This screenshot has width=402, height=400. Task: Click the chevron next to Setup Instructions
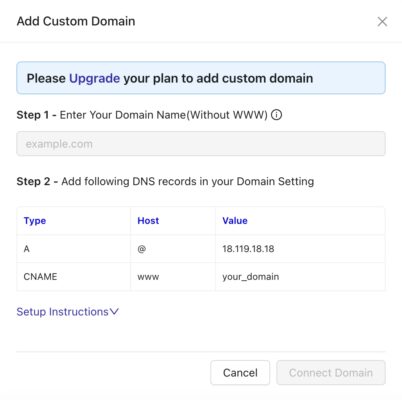point(114,312)
